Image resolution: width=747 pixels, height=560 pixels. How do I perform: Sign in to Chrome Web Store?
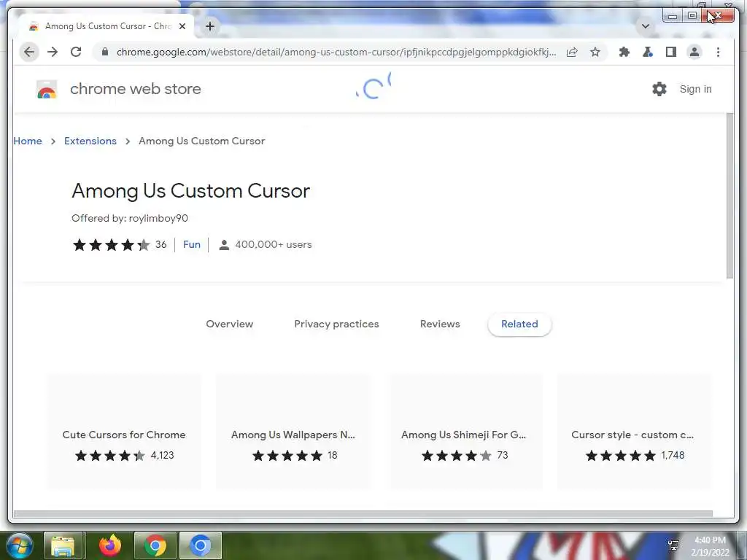[695, 89]
